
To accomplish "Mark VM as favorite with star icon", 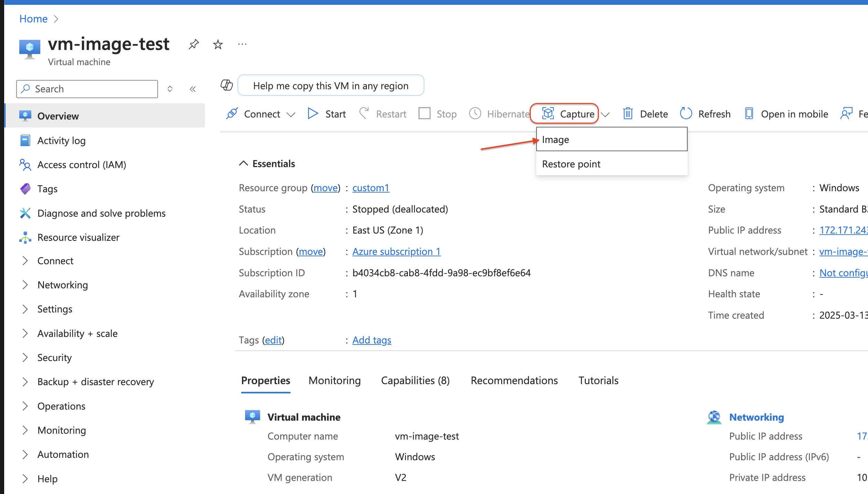I will pyautogui.click(x=218, y=44).
